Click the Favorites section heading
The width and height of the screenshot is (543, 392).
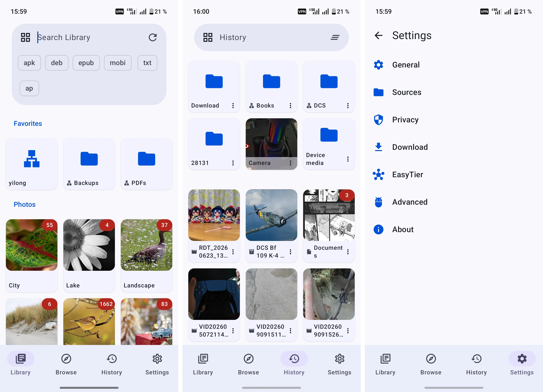click(x=28, y=123)
